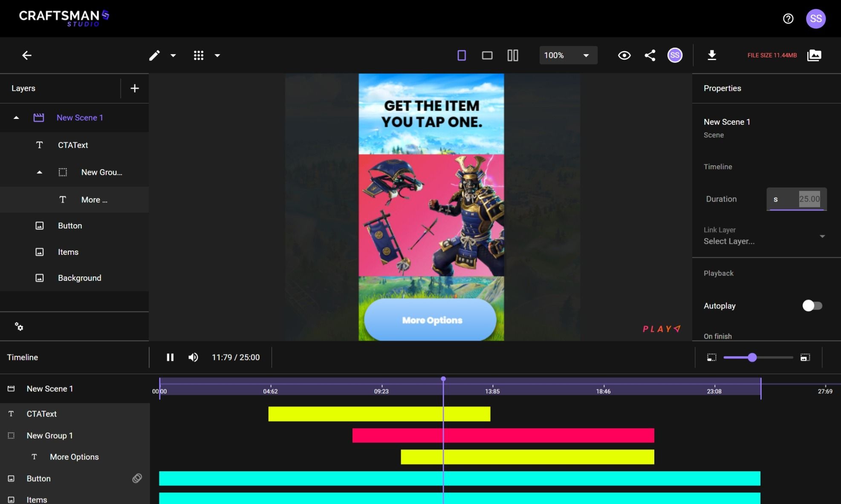Select Items row in timeline list

[x=75, y=498]
